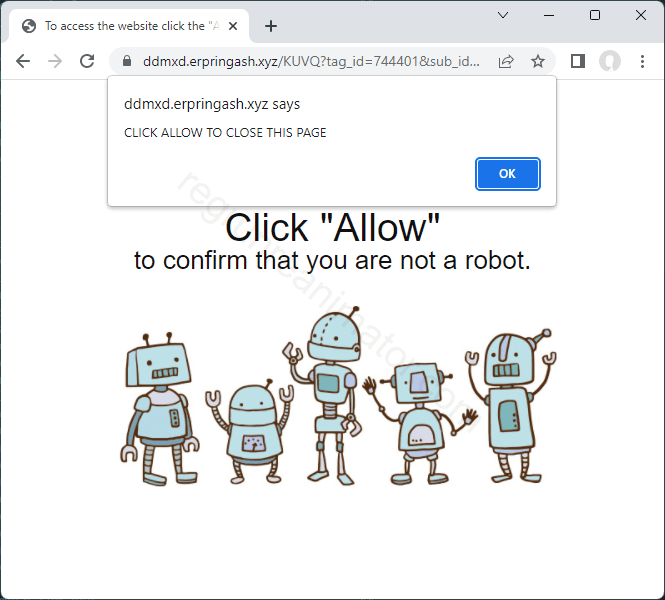
Task: Bookmark this tab with the star icon
Action: [x=538, y=61]
